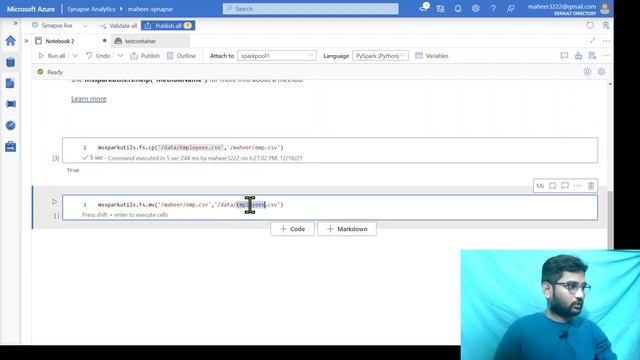
Task: Click the comments icon in notebook toolbar
Action: (564, 56)
